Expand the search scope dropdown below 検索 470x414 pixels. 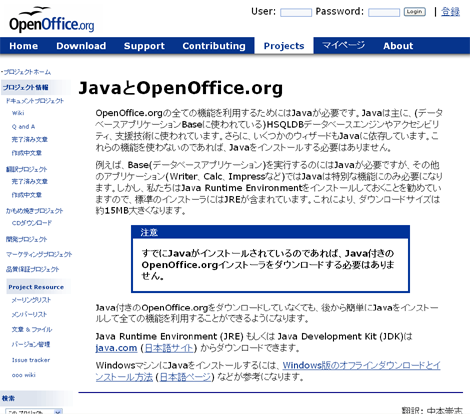click(34, 411)
